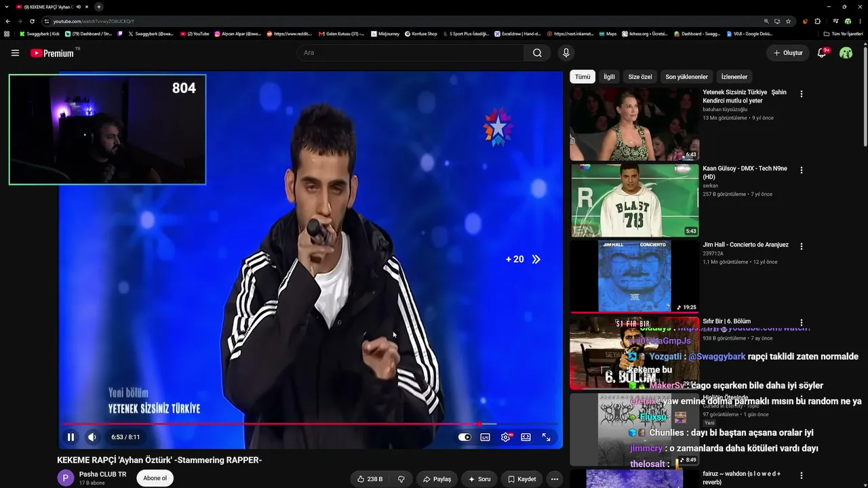Go to YouTube Premium home via logo
Screen dimensions: 868x488
52,53
